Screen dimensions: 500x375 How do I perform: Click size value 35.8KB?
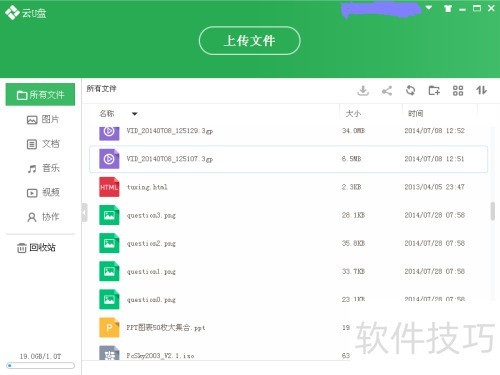[353, 243]
